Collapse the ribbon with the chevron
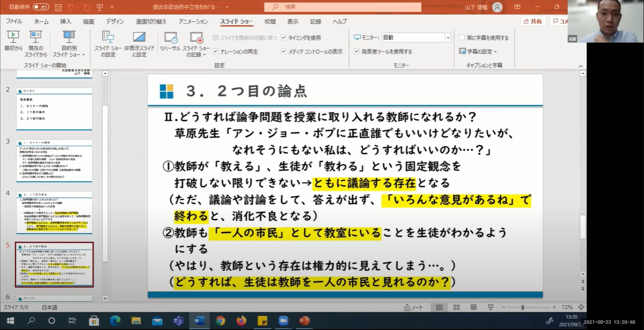Viewport: 644px width, 330px height. click(x=580, y=66)
